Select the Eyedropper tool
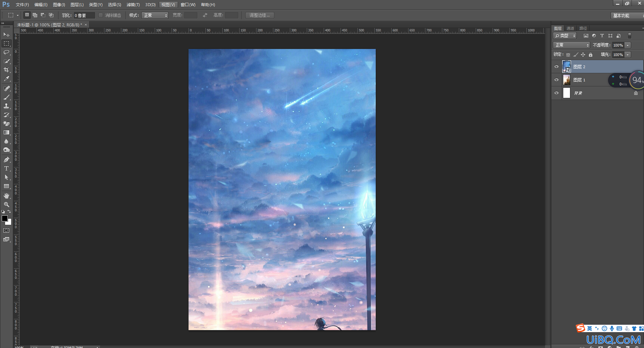Image resolution: width=644 pixels, height=348 pixels. (6, 79)
